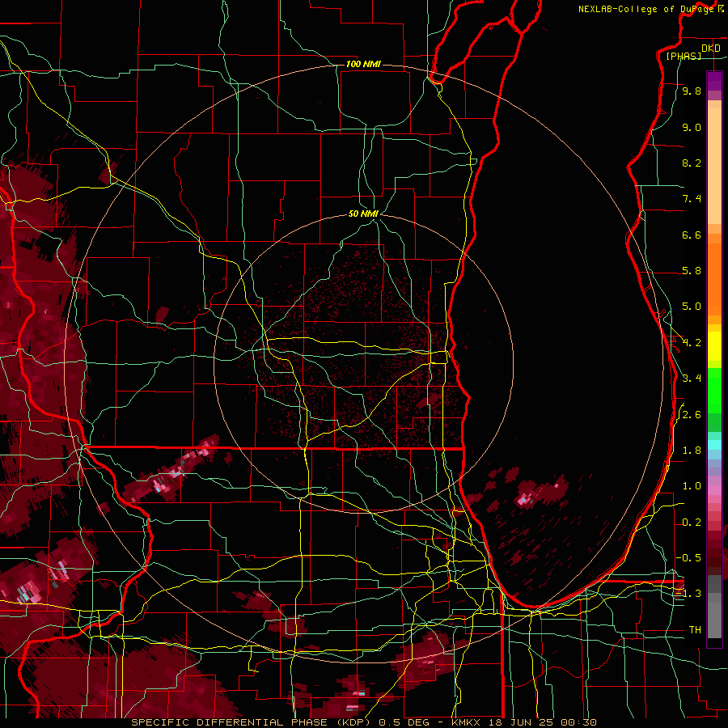Click the -1.3 scale value
The width and height of the screenshot is (728, 728).
[x=688, y=594]
